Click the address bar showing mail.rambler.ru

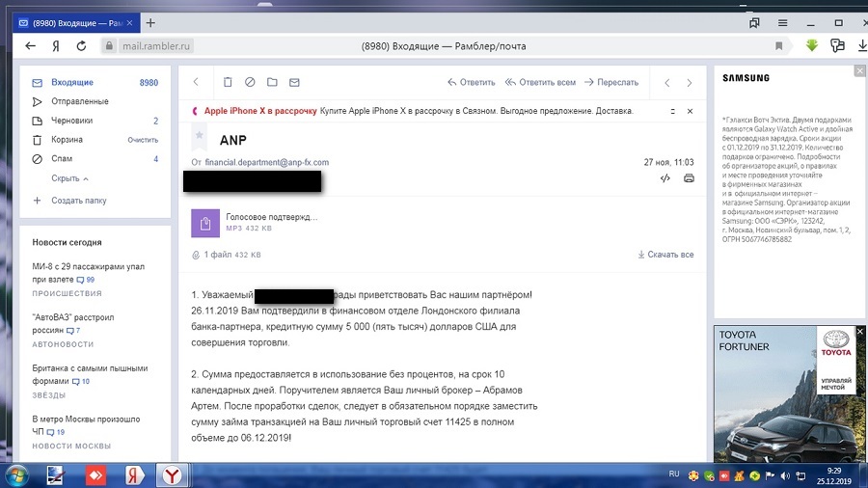pyautogui.click(x=156, y=46)
